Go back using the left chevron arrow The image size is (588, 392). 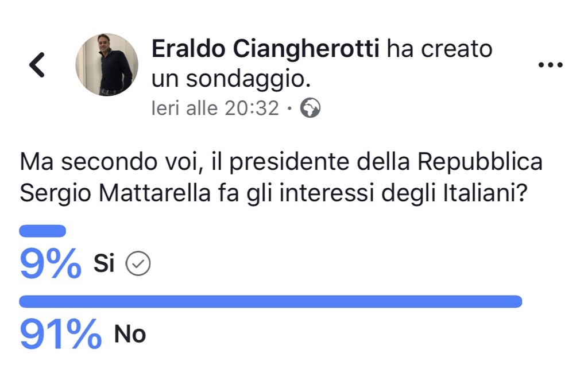point(37,64)
